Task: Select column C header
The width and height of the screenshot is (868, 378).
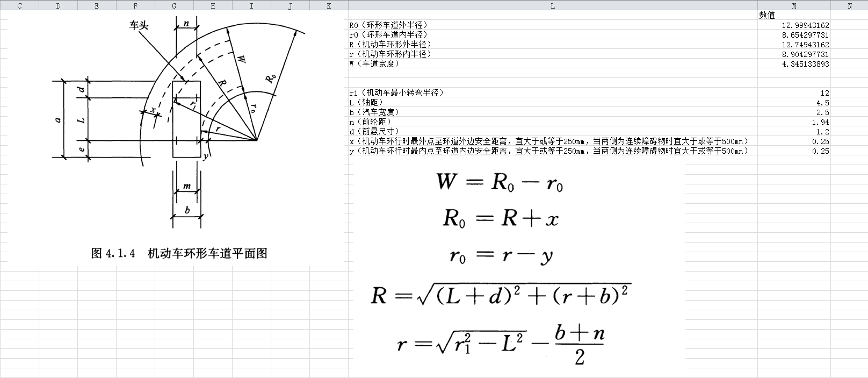Action: 19,6
